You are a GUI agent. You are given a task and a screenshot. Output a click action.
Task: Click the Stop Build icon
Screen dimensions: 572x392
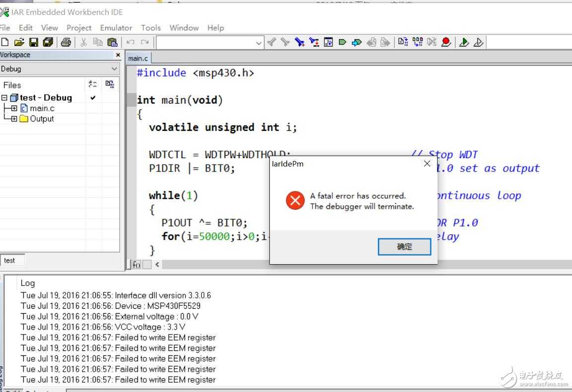432,42
